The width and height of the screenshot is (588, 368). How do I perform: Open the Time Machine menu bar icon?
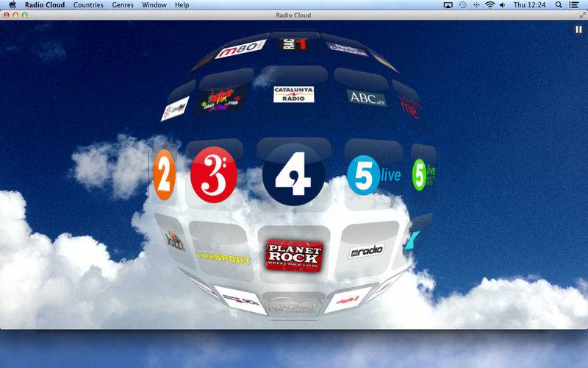(x=463, y=5)
